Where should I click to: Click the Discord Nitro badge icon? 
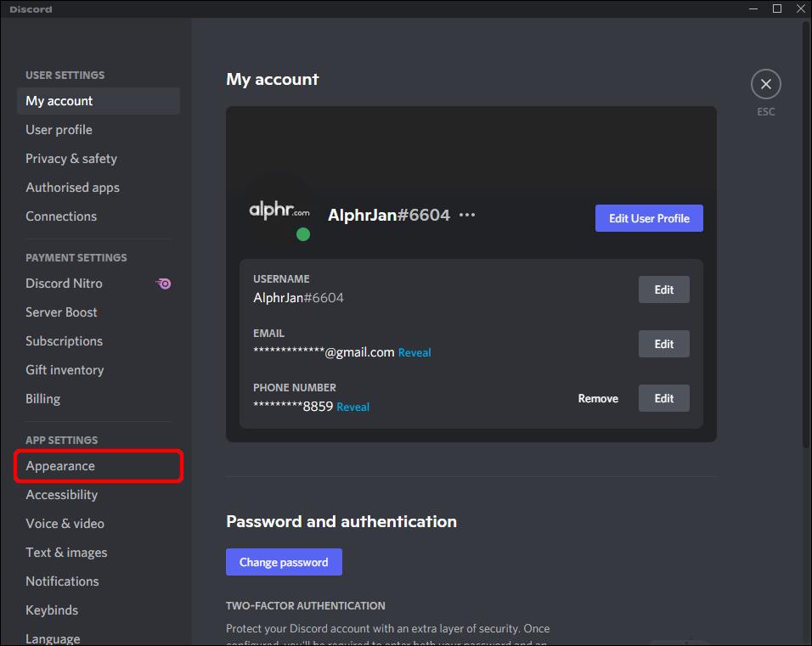pyautogui.click(x=164, y=284)
